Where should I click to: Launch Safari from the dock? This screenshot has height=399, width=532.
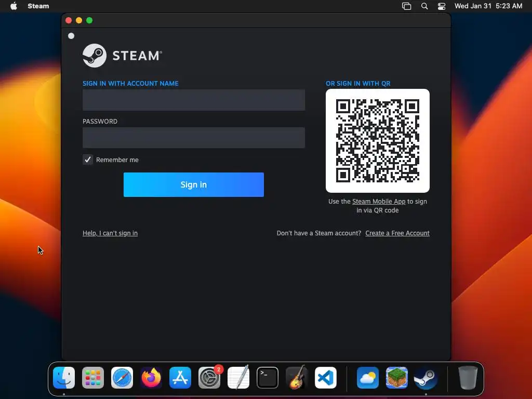pos(122,378)
